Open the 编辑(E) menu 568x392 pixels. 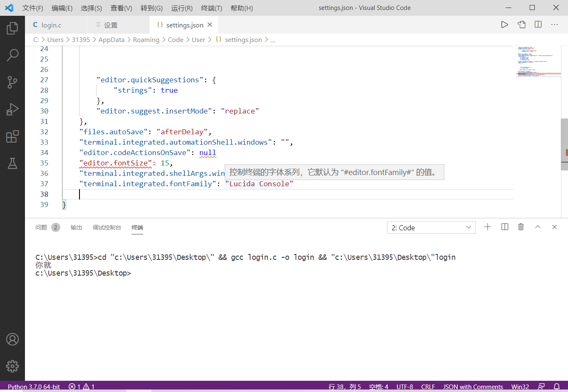(x=62, y=8)
